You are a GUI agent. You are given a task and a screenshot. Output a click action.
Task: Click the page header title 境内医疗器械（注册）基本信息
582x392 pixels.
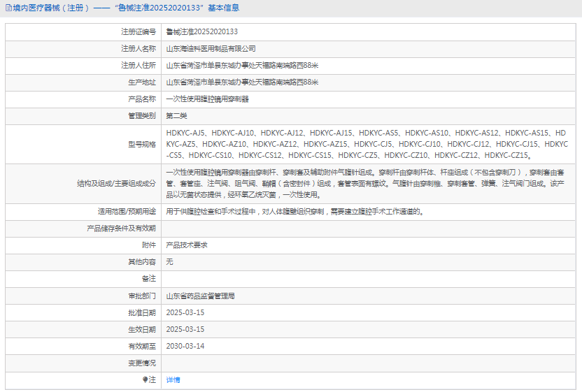point(126,8)
